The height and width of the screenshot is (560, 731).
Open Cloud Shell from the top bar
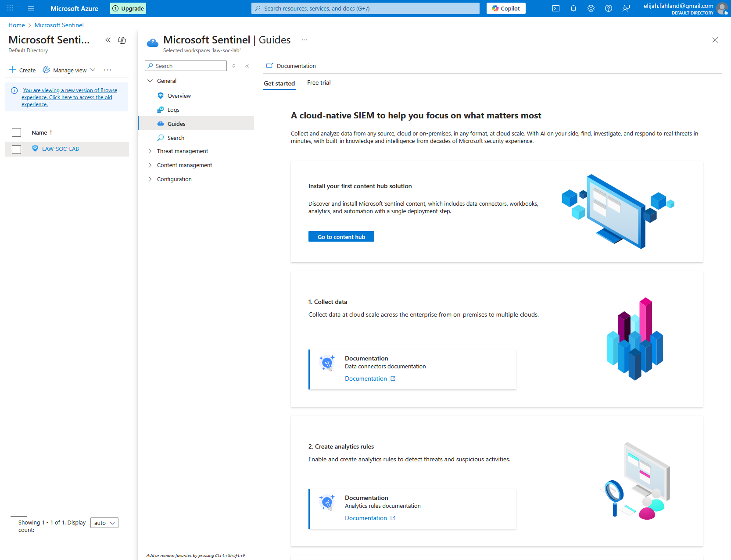pos(556,8)
